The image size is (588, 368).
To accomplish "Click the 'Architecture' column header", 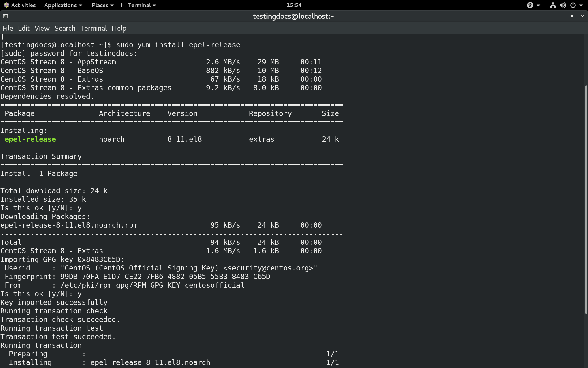I will point(125,113).
